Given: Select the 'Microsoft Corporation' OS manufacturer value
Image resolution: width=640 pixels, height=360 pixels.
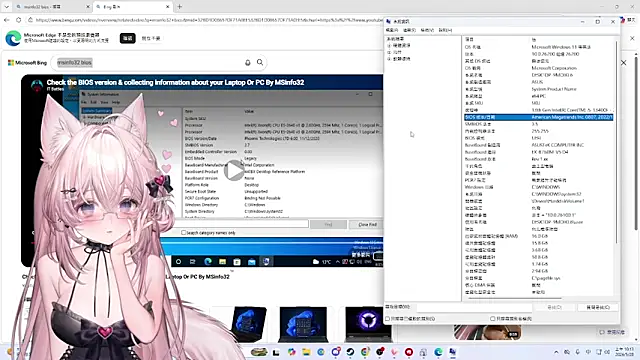Looking at the screenshot, I should (x=554, y=68).
